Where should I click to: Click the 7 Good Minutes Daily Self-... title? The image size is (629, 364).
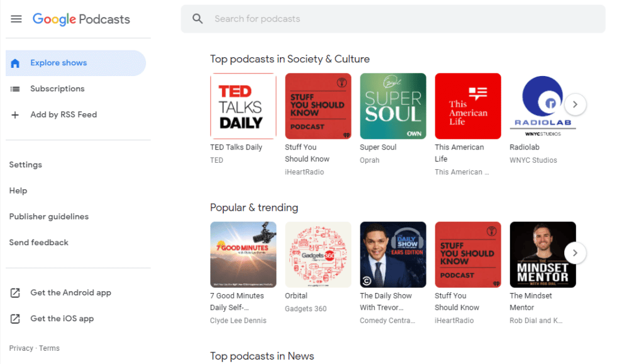(237, 302)
